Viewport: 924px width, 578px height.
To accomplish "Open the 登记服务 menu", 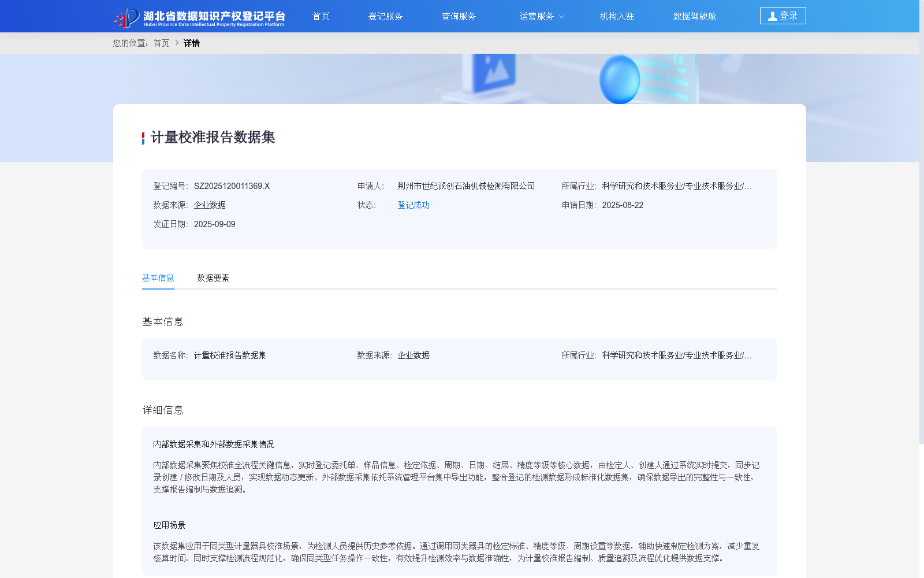I will [x=385, y=16].
